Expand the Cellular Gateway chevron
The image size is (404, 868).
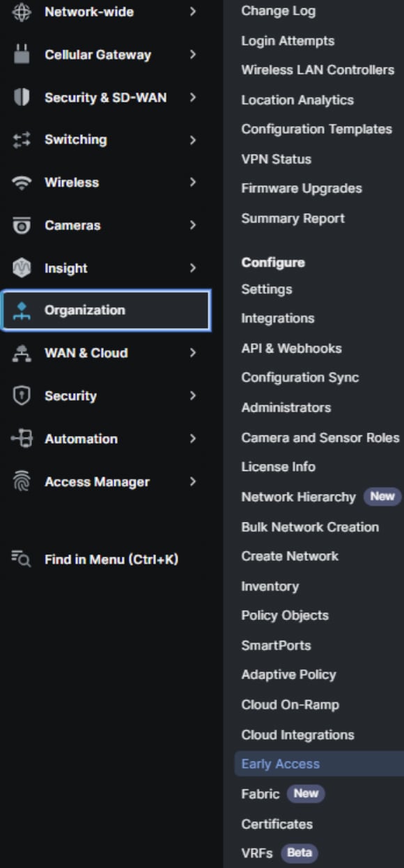pyautogui.click(x=193, y=54)
